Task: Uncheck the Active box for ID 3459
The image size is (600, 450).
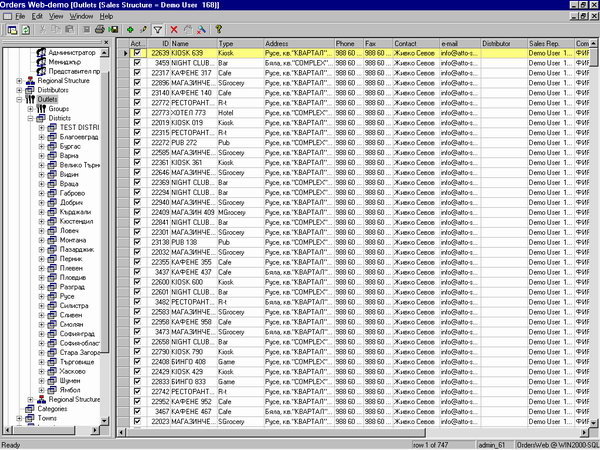Action: click(137, 63)
